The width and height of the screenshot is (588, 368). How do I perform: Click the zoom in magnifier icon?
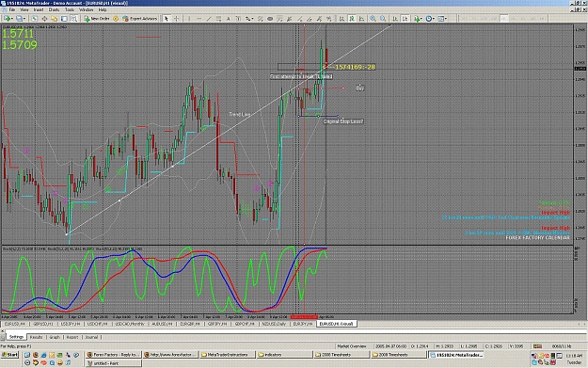373,19
